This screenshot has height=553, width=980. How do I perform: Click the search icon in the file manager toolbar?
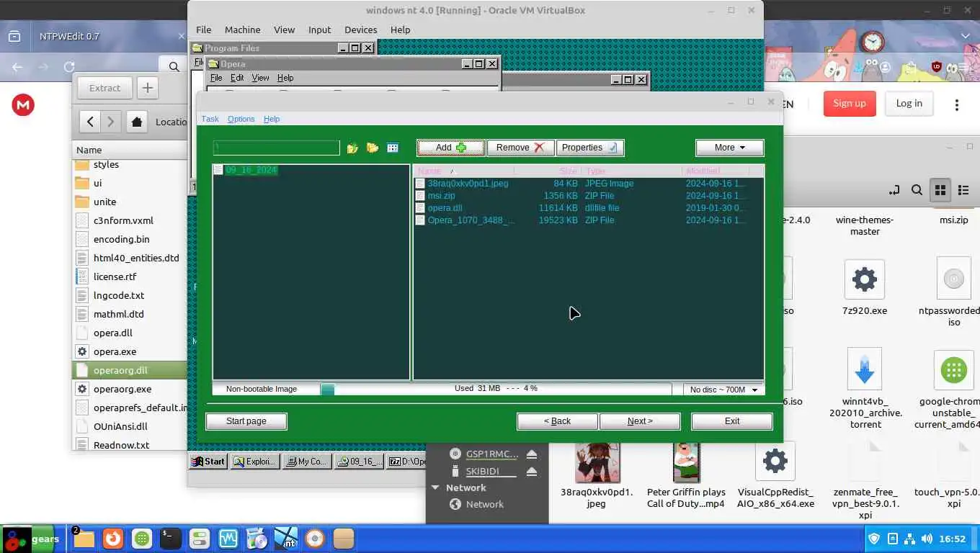click(x=917, y=190)
